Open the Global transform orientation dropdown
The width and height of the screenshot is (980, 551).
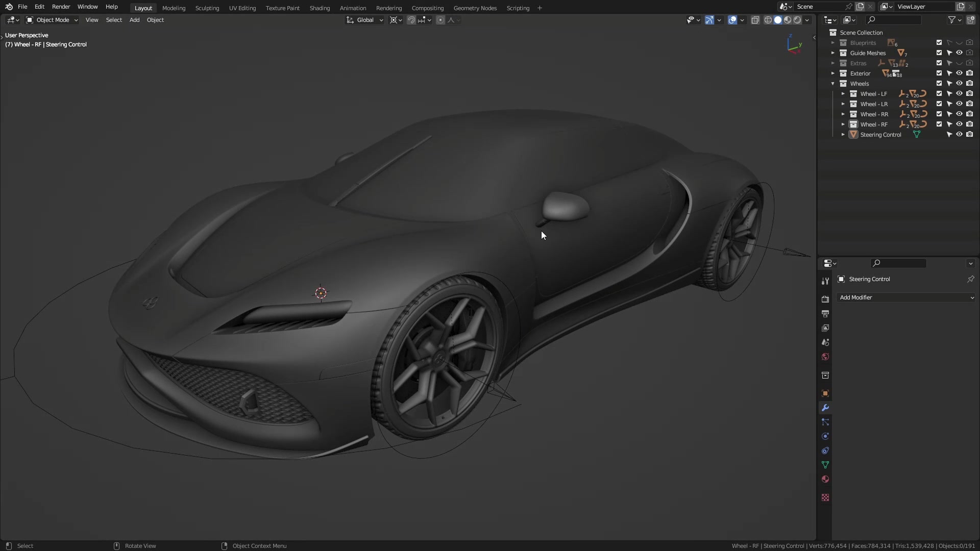(x=364, y=20)
